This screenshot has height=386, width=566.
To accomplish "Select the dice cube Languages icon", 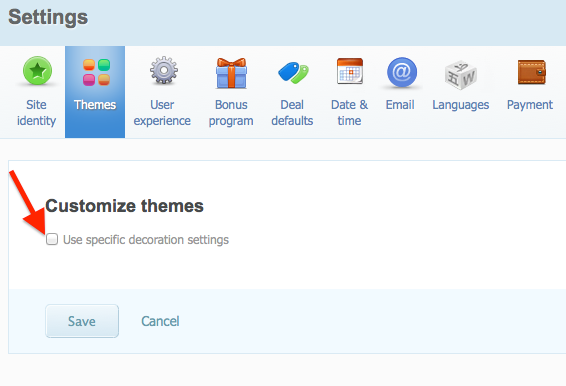I will click(x=461, y=75).
